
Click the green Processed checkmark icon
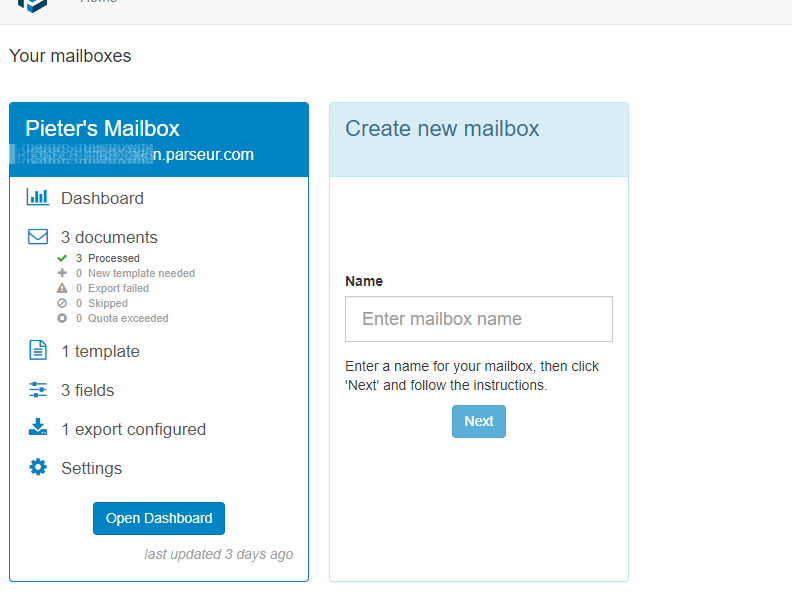[x=62, y=258]
